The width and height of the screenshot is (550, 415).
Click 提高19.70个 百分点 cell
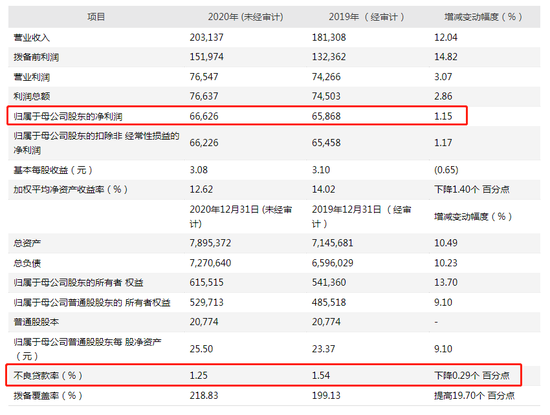[475, 396]
